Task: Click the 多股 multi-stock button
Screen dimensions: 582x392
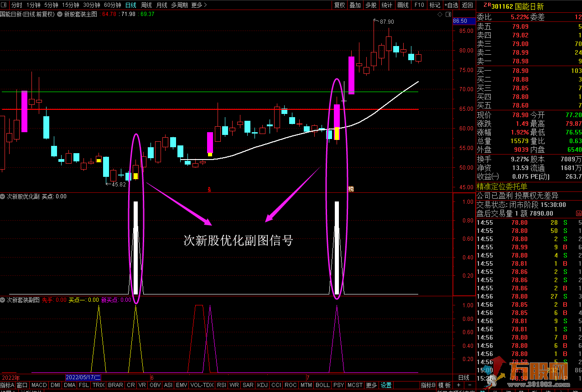Action: click(x=371, y=5)
